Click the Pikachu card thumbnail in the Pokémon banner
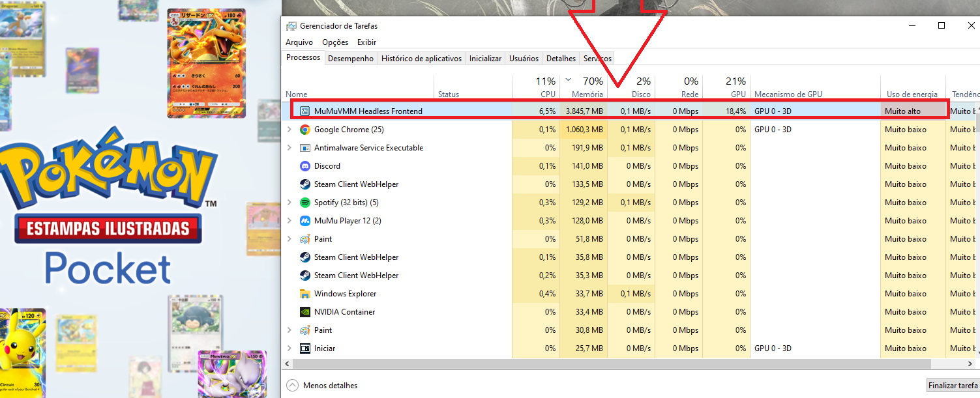 point(22,354)
